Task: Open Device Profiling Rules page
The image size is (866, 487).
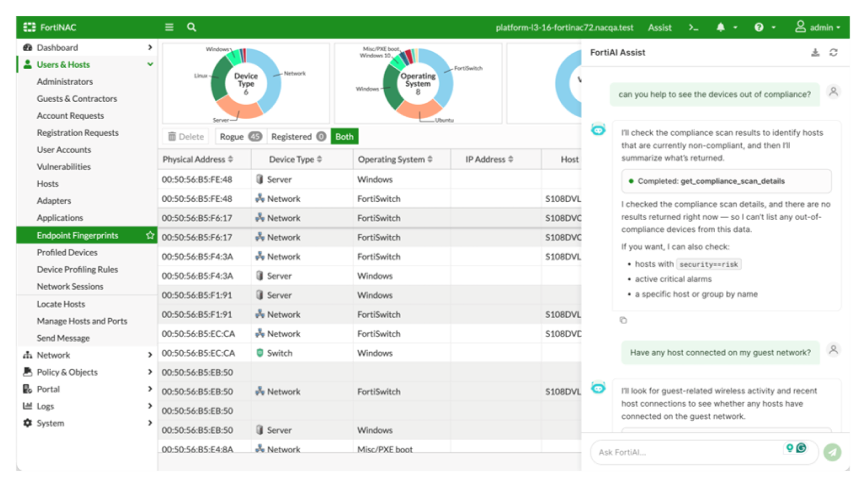Action: click(77, 269)
